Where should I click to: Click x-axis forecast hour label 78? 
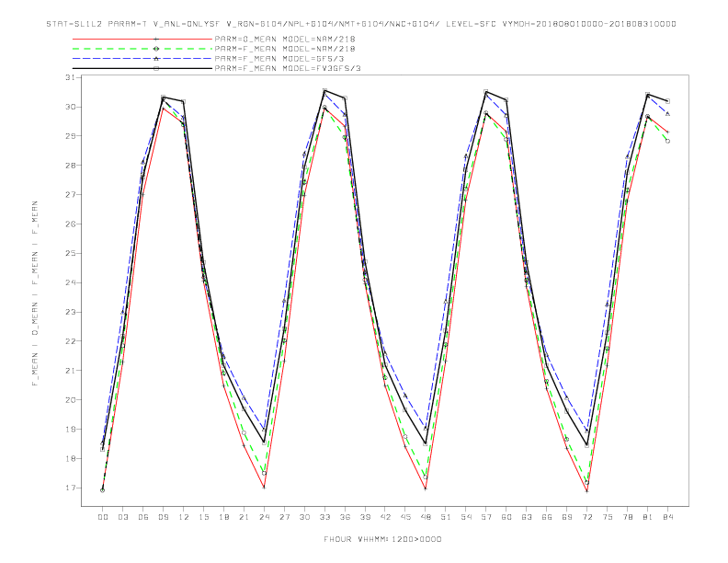627,517
